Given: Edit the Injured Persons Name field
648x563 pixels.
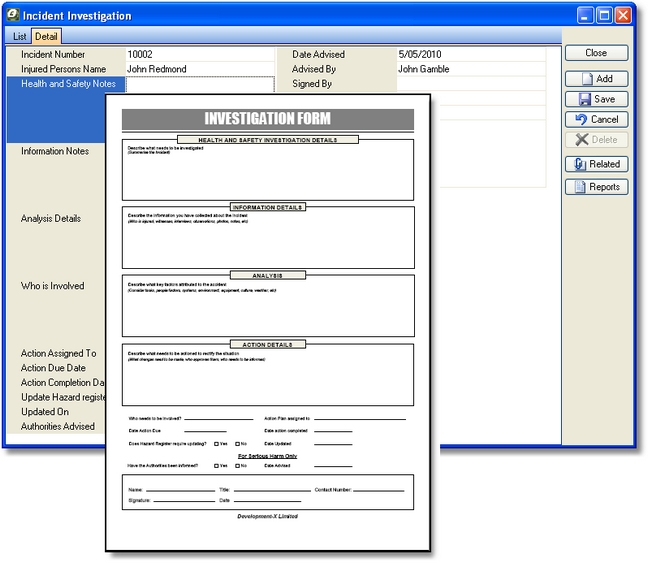Looking at the screenshot, I should (200, 69).
